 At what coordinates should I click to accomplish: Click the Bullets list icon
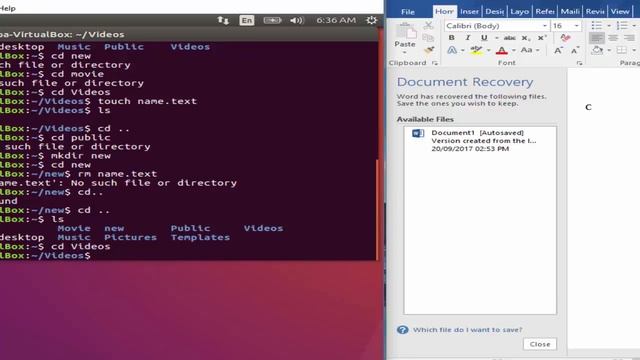tap(596, 26)
